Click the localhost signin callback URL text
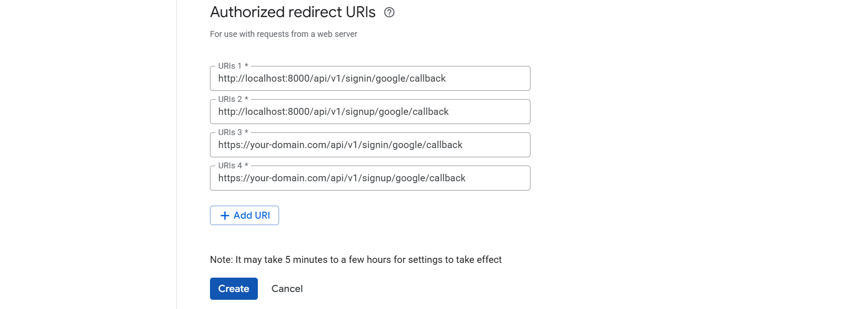 pos(332,78)
